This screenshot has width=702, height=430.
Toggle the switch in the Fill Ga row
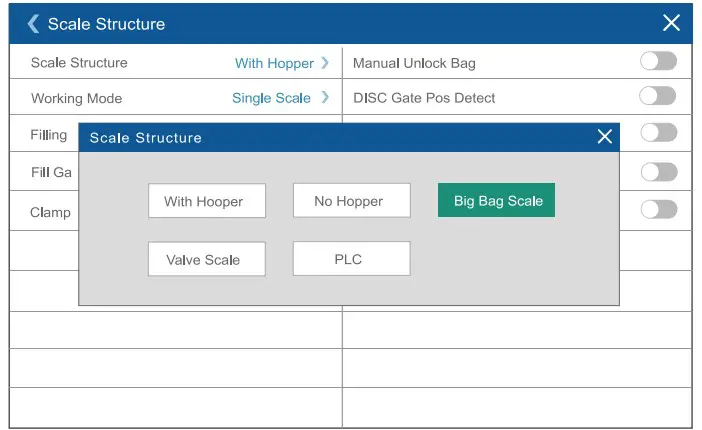pos(658,172)
